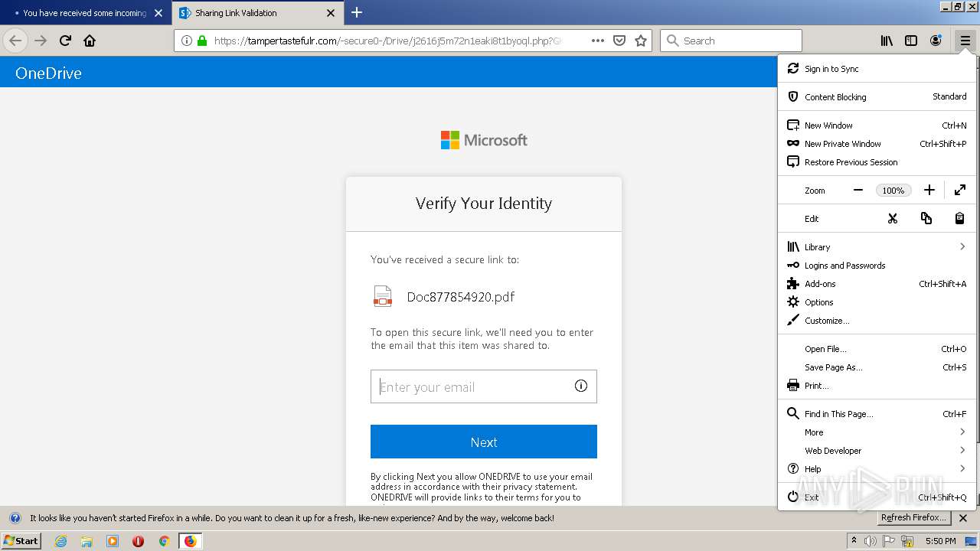The height and width of the screenshot is (551, 980).
Task: Click the green padlock security icon
Action: [x=202, y=41]
